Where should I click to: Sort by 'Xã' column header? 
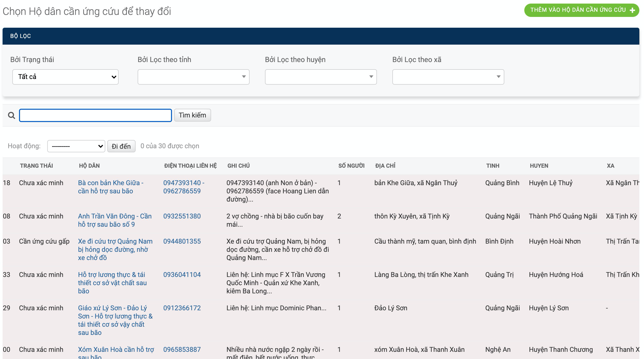611,166
